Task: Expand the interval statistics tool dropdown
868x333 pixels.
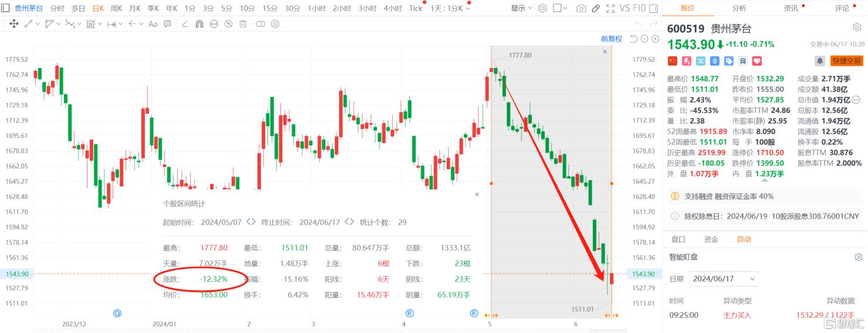Action: 100,24
